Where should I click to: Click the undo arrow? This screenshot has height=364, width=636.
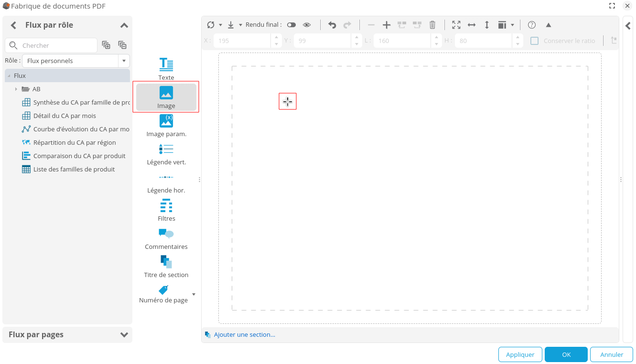click(x=332, y=25)
